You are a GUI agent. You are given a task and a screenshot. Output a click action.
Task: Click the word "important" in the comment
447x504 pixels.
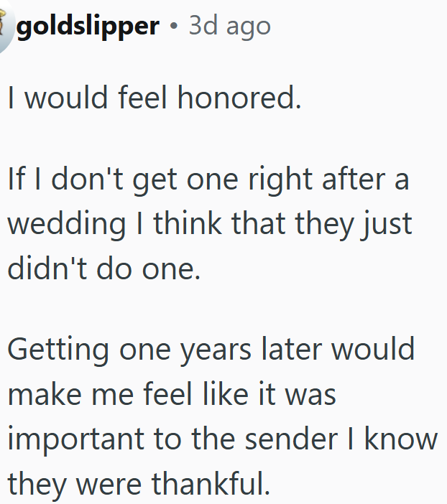78,439
